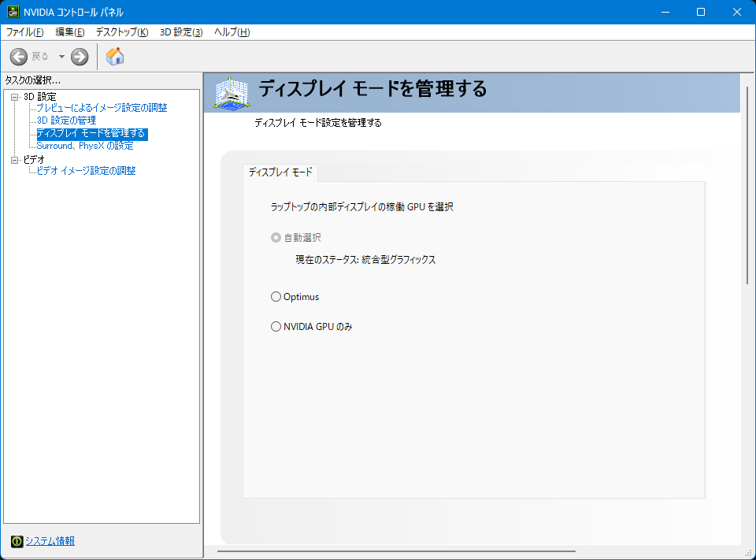The image size is (756, 560).
Task: Open the システム情報 link
Action: pos(50,541)
